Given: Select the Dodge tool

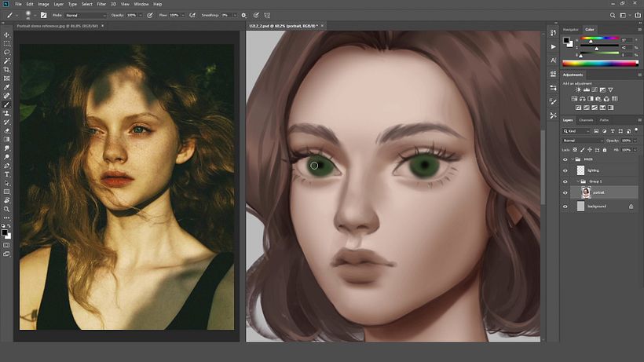Looking at the screenshot, I should point(6,157).
